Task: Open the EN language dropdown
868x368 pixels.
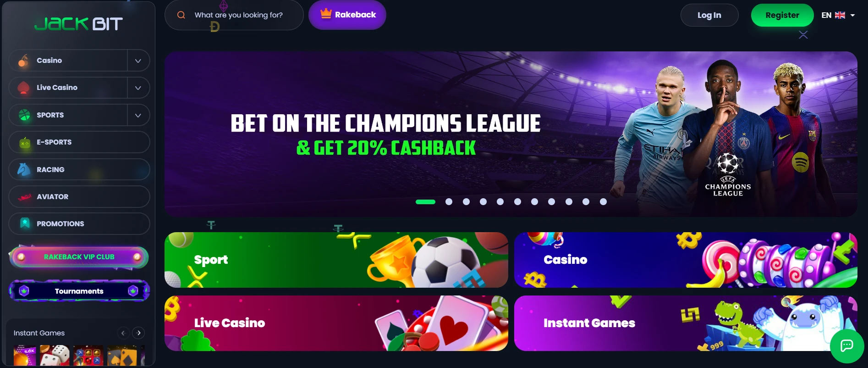Action: (x=838, y=15)
